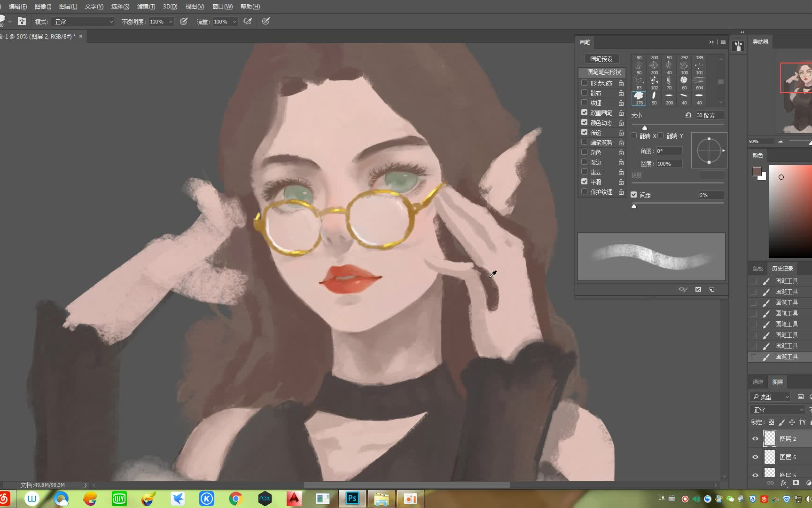The image size is (812, 508).
Task: Open brush preset picker dropdown arrow
Action: 10,22
